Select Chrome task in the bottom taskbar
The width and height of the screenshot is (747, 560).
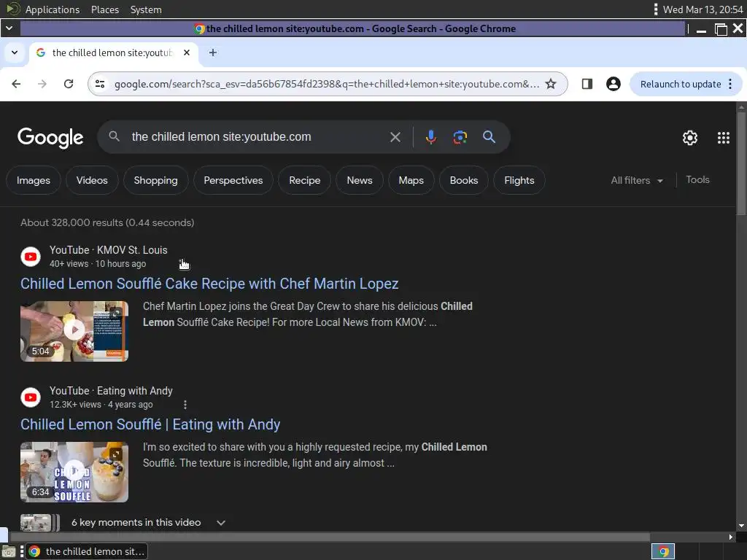coord(86,551)
